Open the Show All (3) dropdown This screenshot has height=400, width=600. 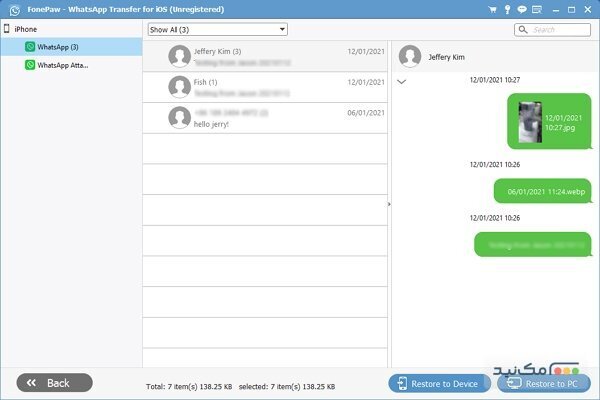point(217,29)
